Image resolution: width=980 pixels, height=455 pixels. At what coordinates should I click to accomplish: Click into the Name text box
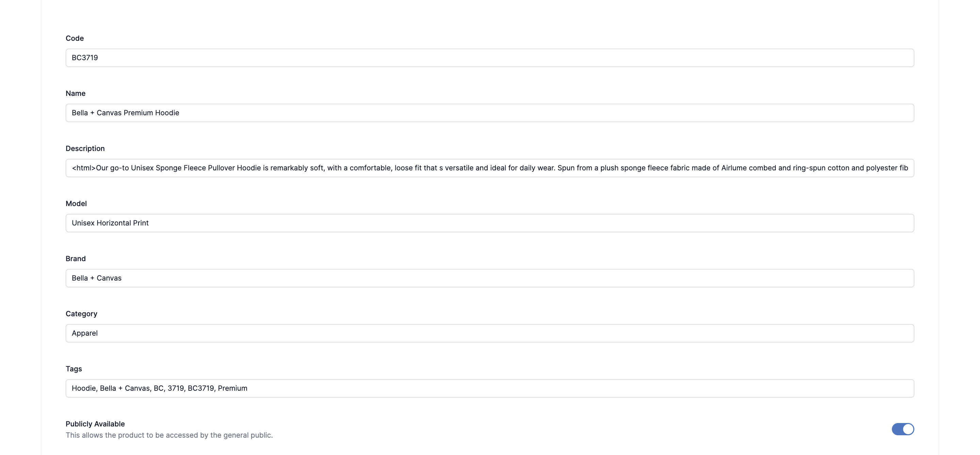[490, 113]
